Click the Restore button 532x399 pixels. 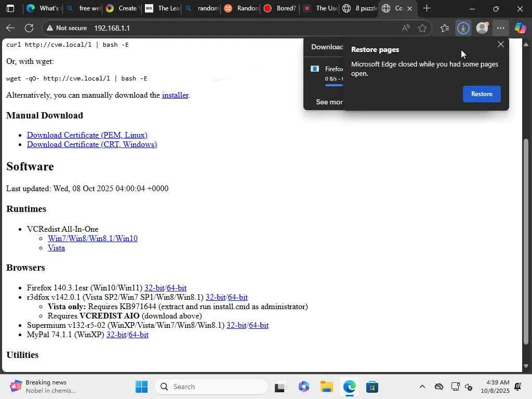tap(482, 94)
